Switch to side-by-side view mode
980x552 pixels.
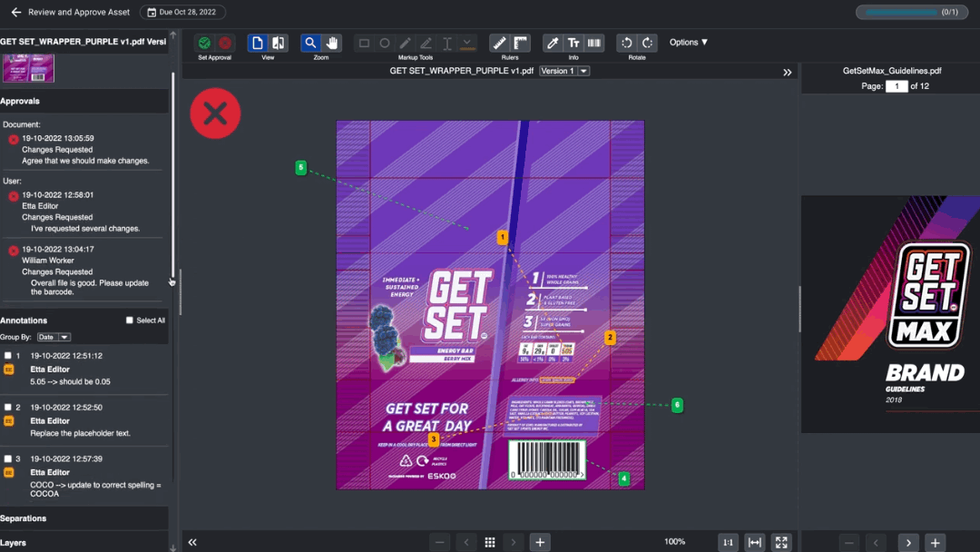[x=278, y=42]
